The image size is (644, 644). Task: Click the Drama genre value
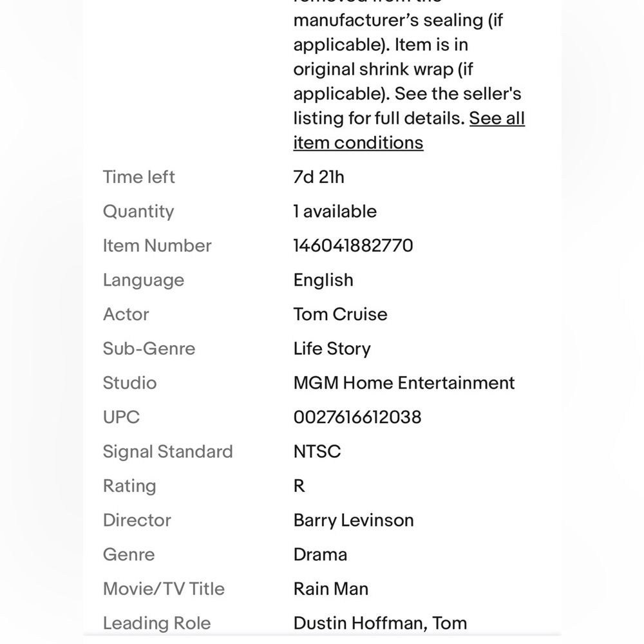320,554
